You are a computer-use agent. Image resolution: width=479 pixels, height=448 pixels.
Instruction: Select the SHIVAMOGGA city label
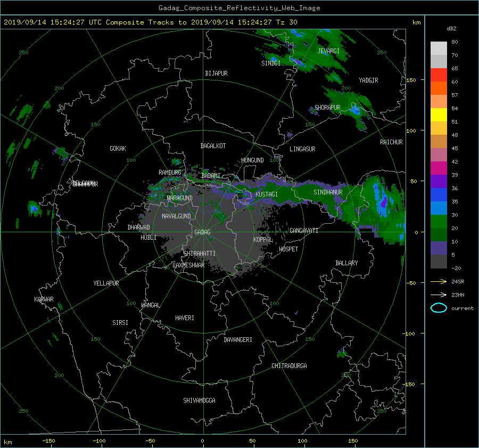(199, 401)
